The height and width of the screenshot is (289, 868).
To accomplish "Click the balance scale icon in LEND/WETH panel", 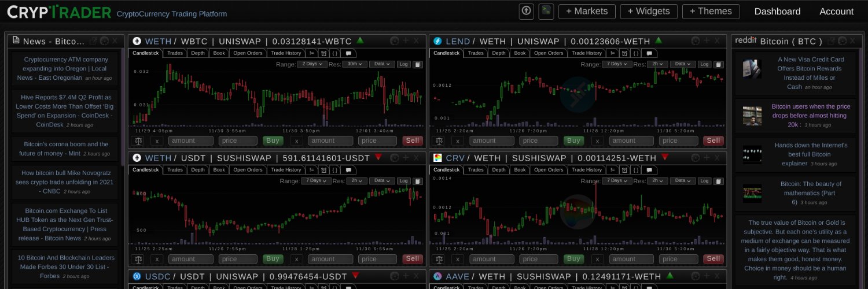I will [439, 140].
